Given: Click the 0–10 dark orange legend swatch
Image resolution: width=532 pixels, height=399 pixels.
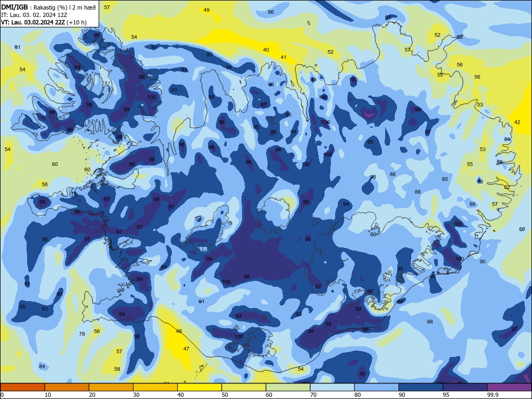Looking at the screenshot, I should [x=22, y=387].
